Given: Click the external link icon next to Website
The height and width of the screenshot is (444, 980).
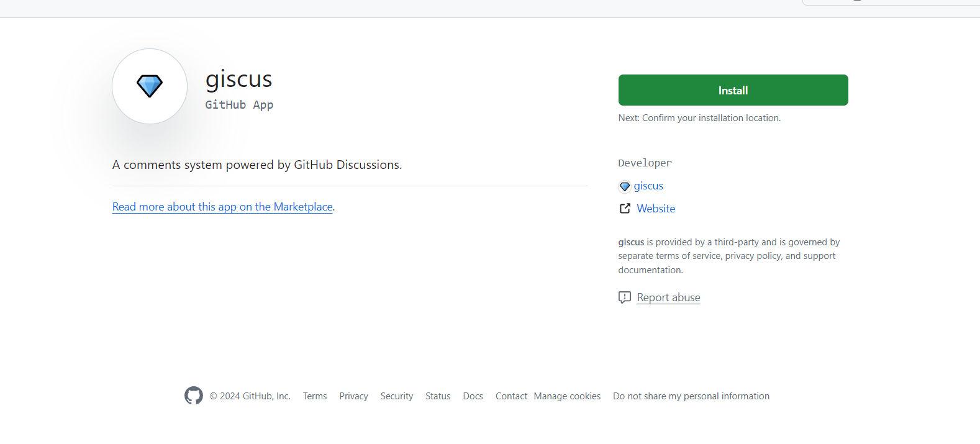Looking at the screenshot, I should coord(625,209).
